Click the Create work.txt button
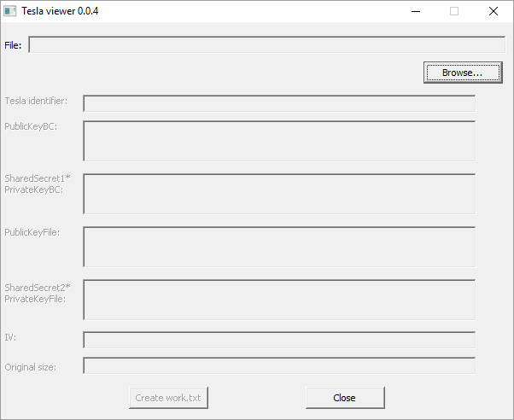 click(x=168, y=398)
